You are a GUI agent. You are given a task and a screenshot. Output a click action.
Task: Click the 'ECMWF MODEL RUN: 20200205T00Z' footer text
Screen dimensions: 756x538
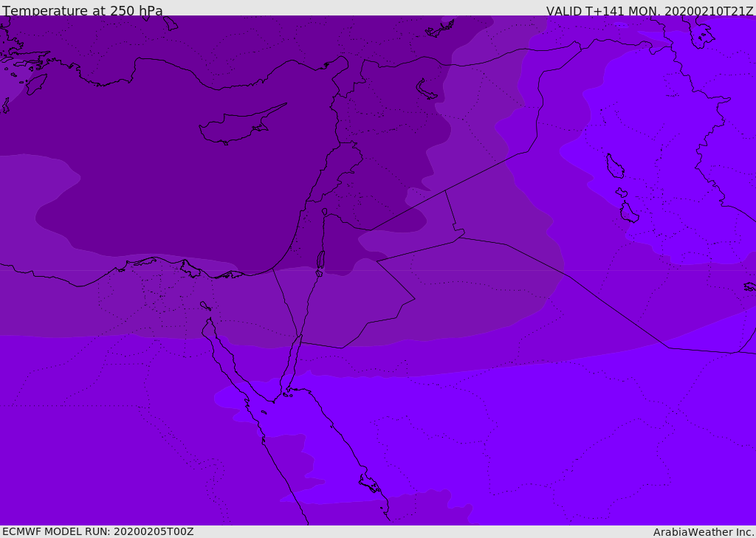click(98, 531)
